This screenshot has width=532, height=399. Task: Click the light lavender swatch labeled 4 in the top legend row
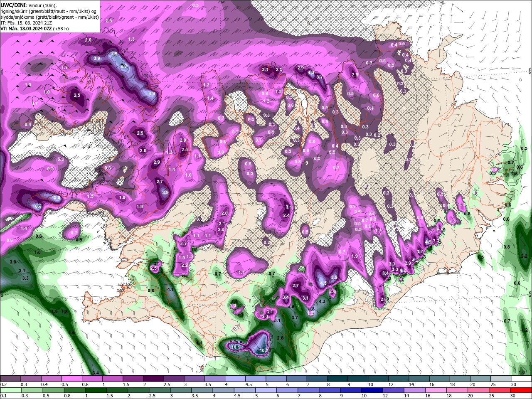click(x=236, y=379)
